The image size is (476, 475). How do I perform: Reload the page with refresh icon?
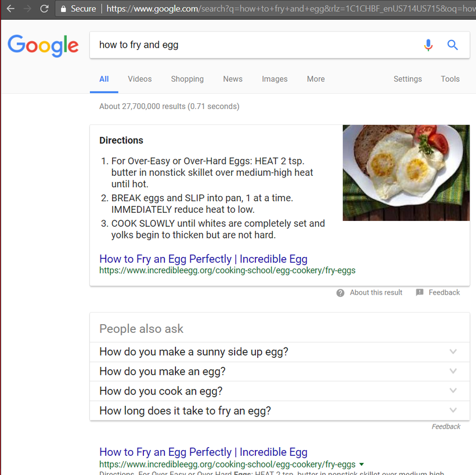[x=44, y=9]
